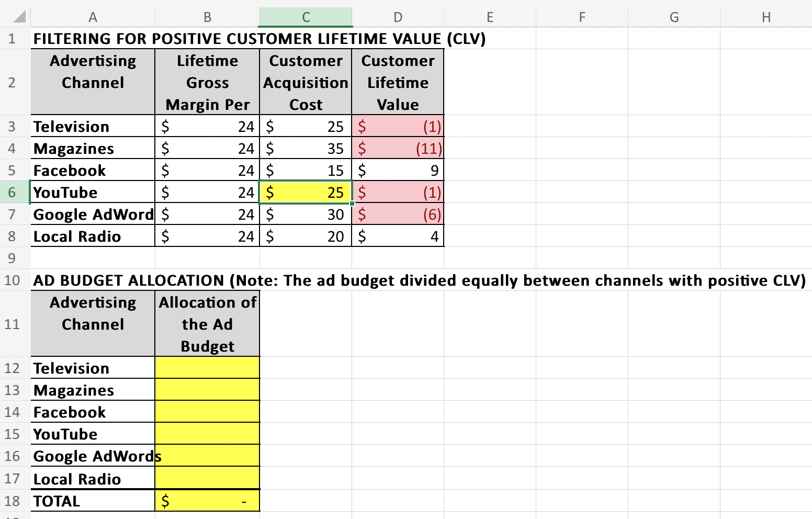Select column G header
Viewport: 812px width, 519px height.
[x=674, y=17]
